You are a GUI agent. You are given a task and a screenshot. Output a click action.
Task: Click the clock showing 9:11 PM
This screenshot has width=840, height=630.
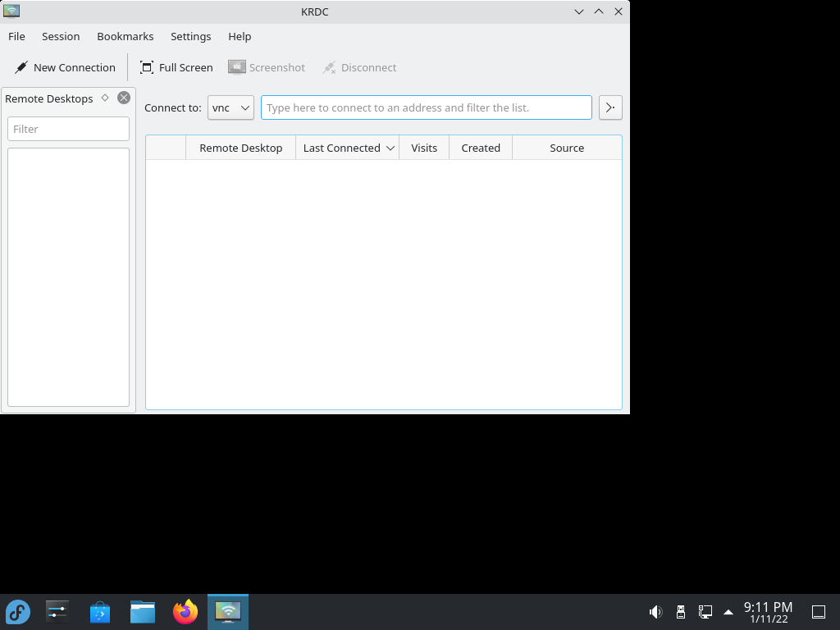[768, 612]
